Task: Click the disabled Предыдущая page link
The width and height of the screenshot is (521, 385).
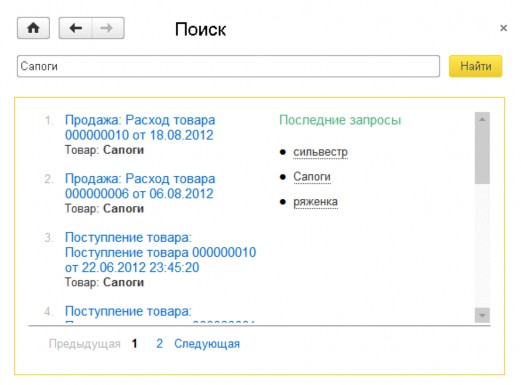Action: pyautogui.click(x=85, y=344)
